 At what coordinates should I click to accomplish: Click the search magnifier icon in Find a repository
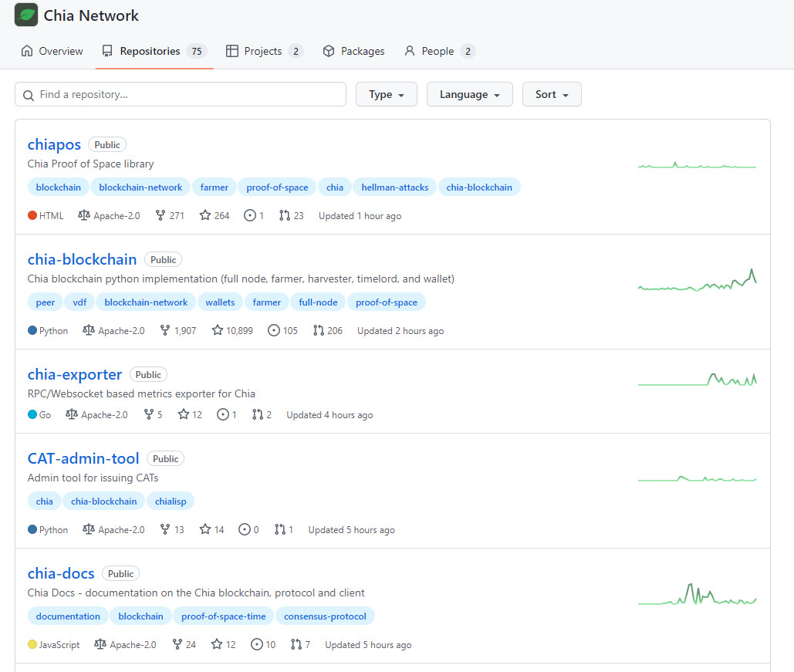click(x=29, y=95)
